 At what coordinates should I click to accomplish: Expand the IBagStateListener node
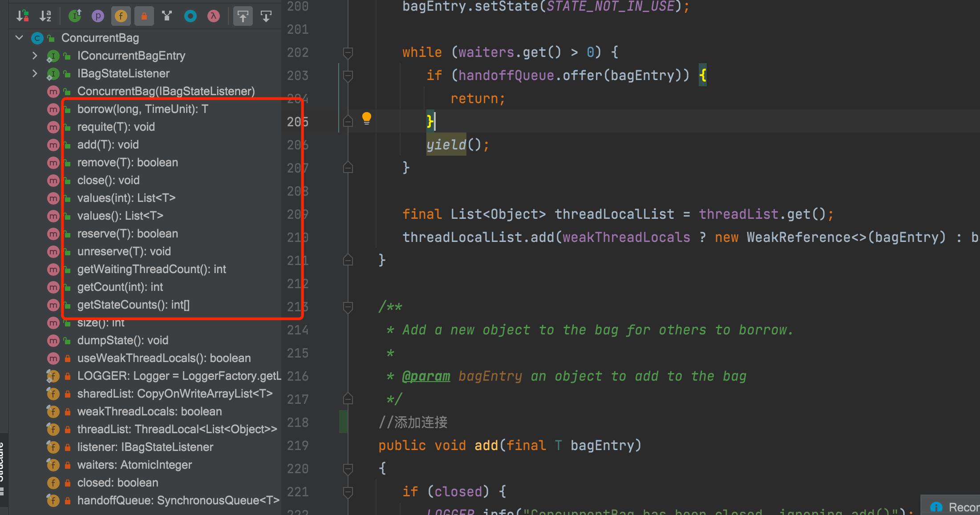tap(35, 73)
